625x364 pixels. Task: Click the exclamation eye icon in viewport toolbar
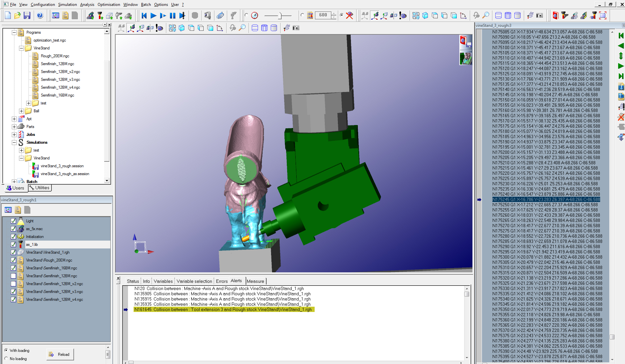159,28
